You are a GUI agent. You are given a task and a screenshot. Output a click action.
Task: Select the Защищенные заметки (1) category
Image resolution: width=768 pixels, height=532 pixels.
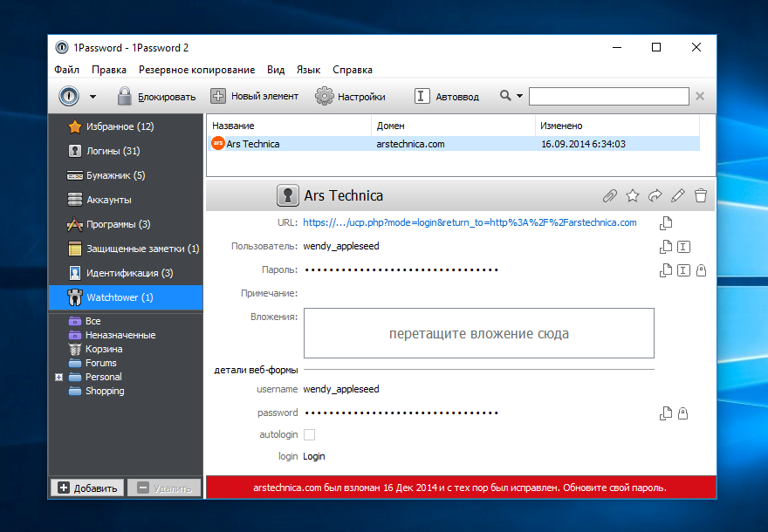(x=126, y=249)
